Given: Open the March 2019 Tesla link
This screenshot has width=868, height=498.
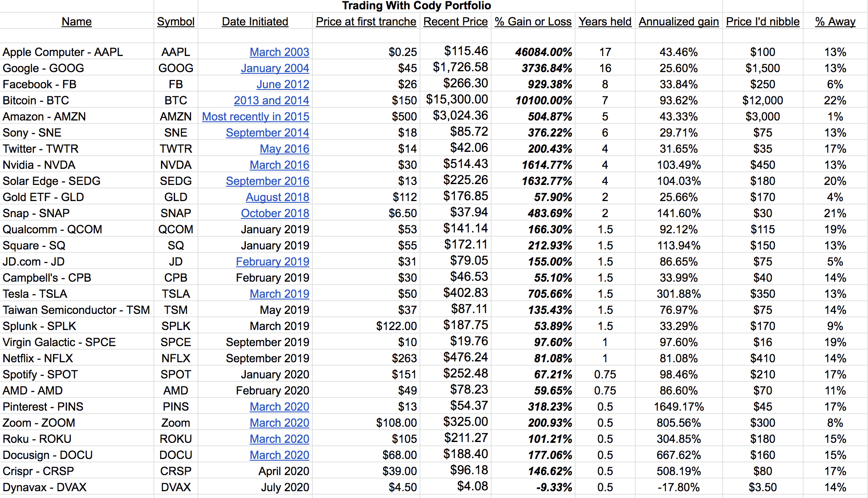Looking at the screenshot, I should pos(279,294).
